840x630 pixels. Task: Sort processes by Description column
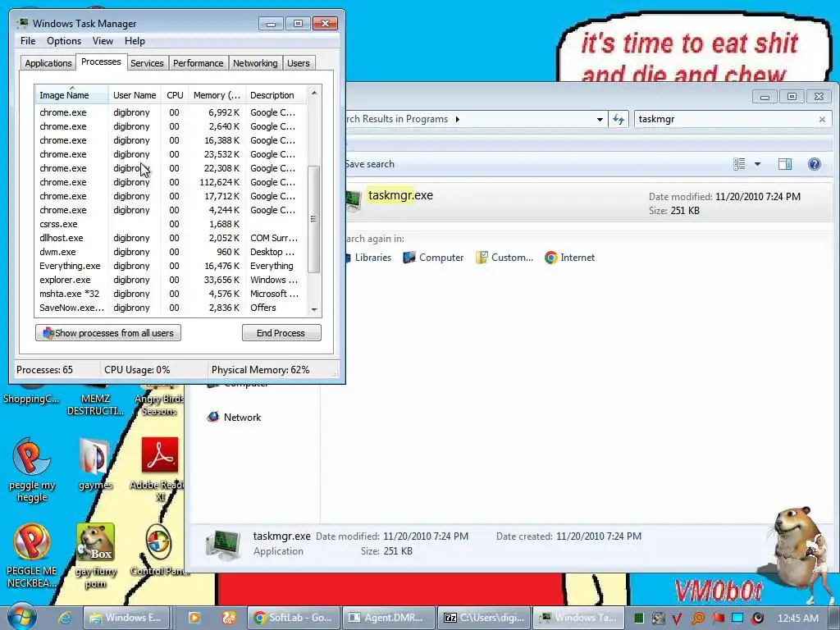[276, 95]
